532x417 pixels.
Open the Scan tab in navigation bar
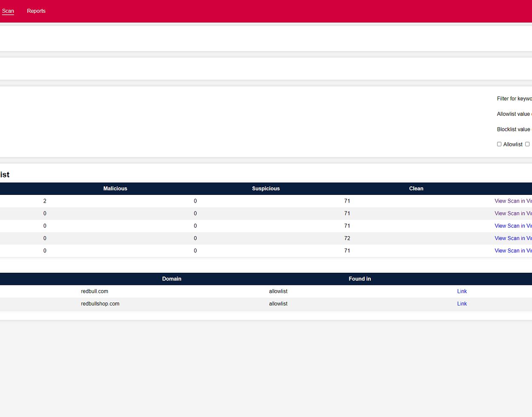(8, 11)
